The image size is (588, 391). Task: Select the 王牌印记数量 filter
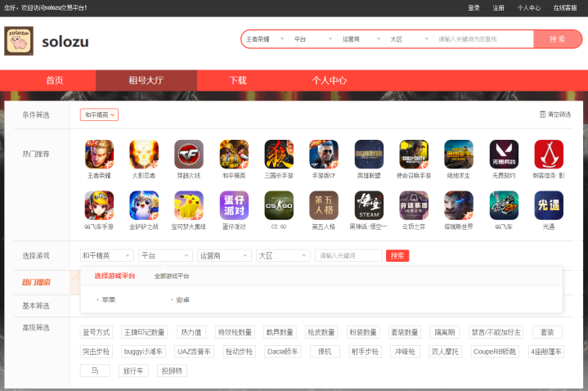pyautogui.click(x=145, y=332)
